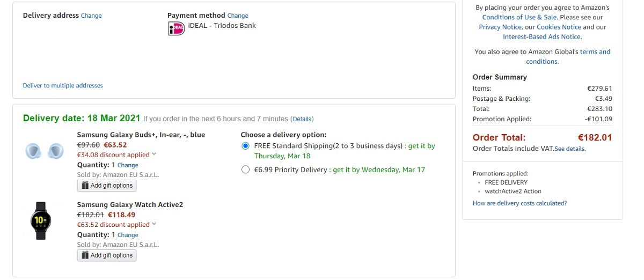
Task: Open Conditions of Use & Sale
Action: pos(519,17)
